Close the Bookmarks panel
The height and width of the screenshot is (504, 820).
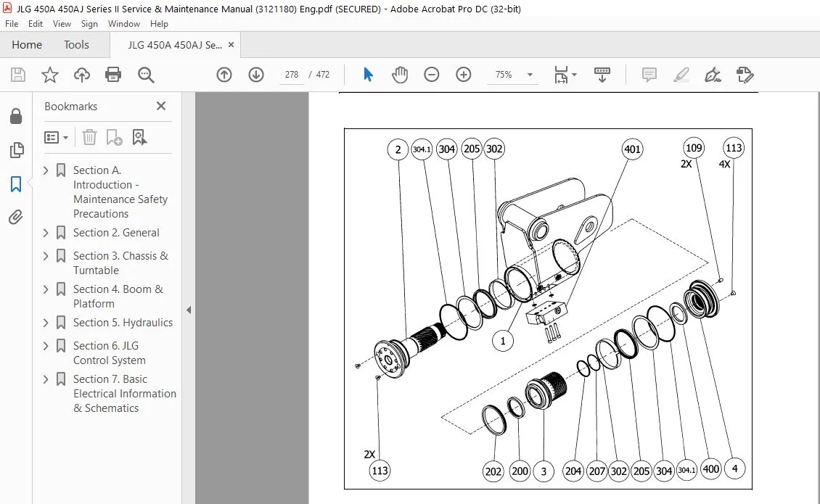point(161,106)
